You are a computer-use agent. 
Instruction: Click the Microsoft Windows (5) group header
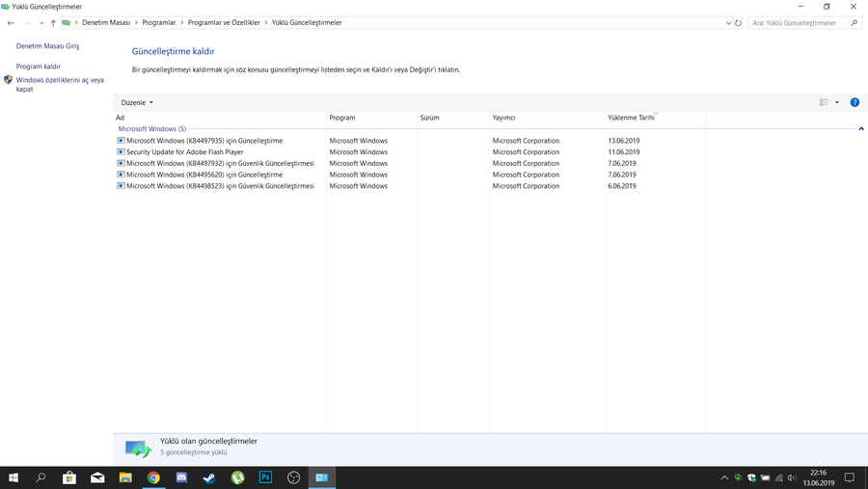(152, 129)
